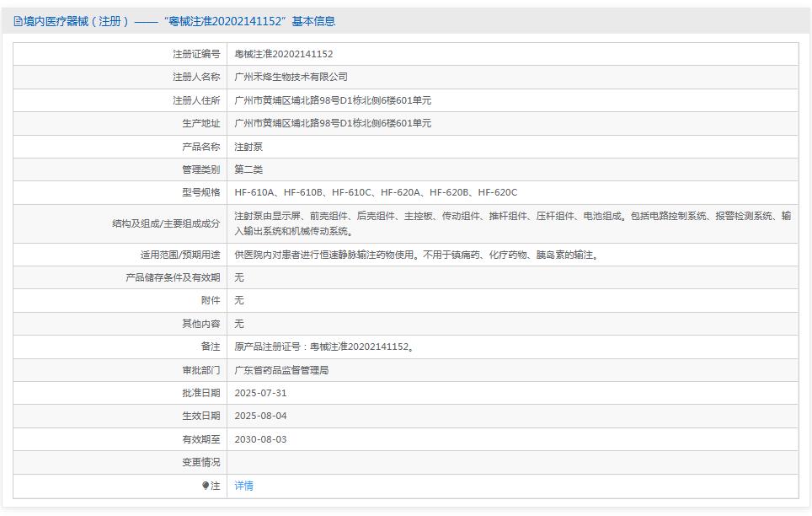The image size is (812, 516).
Task: Select company name 广州禾烽生物技术有限公司
Action: (291, 77)
